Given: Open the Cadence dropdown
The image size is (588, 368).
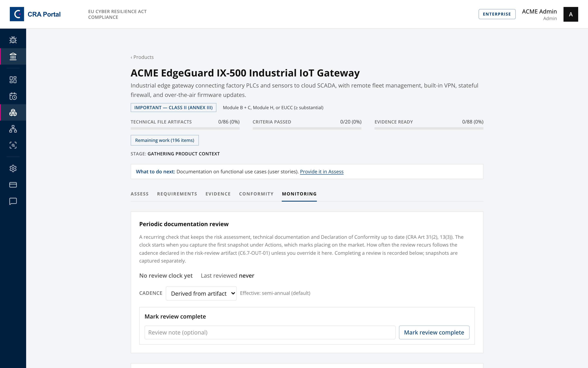Looking at the screenshot, I should click(201, 293).
